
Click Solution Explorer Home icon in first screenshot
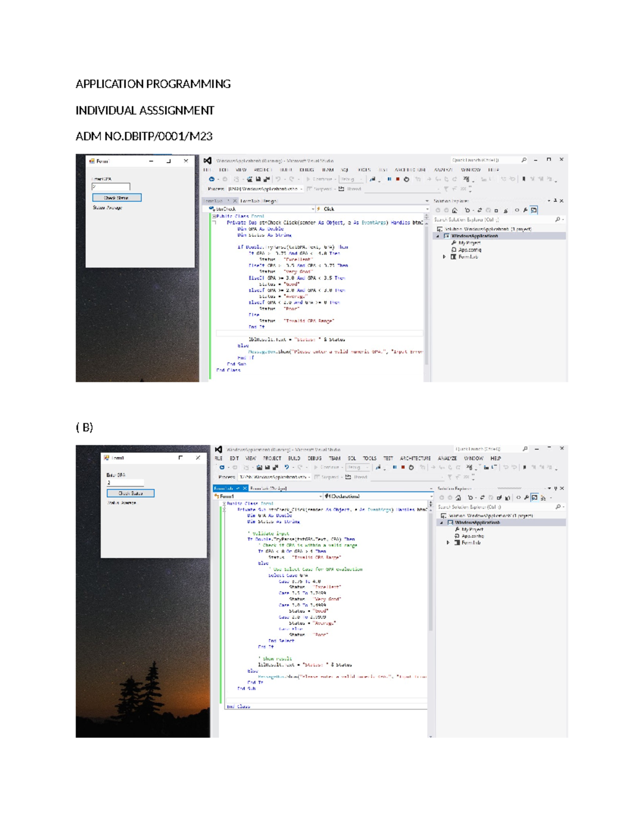[x=455, y=211]
